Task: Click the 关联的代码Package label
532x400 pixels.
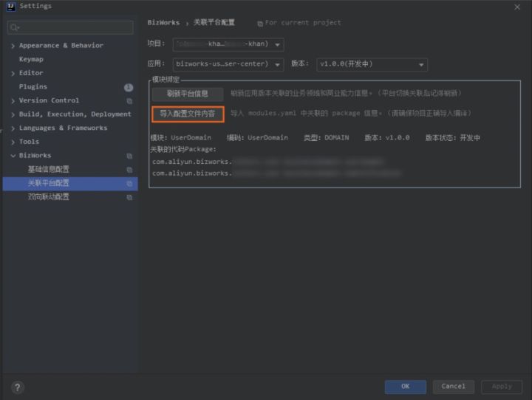Action: (183, 149)
